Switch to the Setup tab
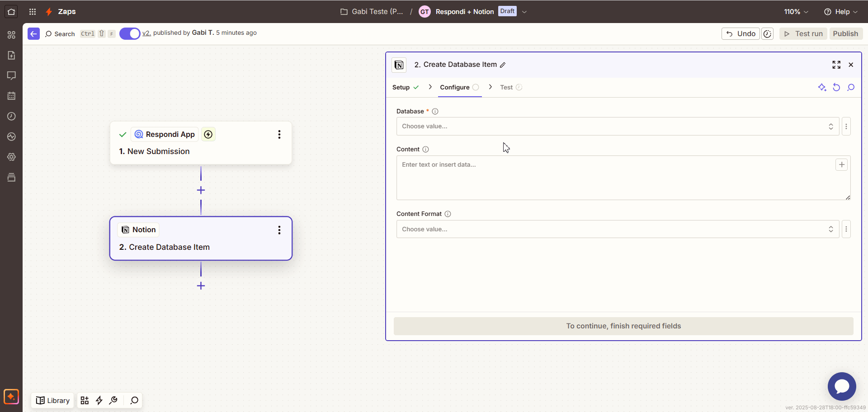 (x=406, y=87)
